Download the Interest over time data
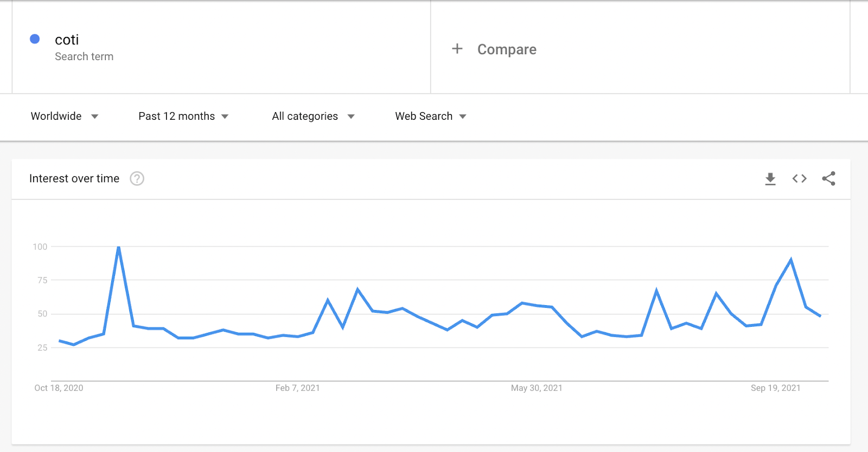868x452 pixels. pyautogui.click(x=770, y=179)
